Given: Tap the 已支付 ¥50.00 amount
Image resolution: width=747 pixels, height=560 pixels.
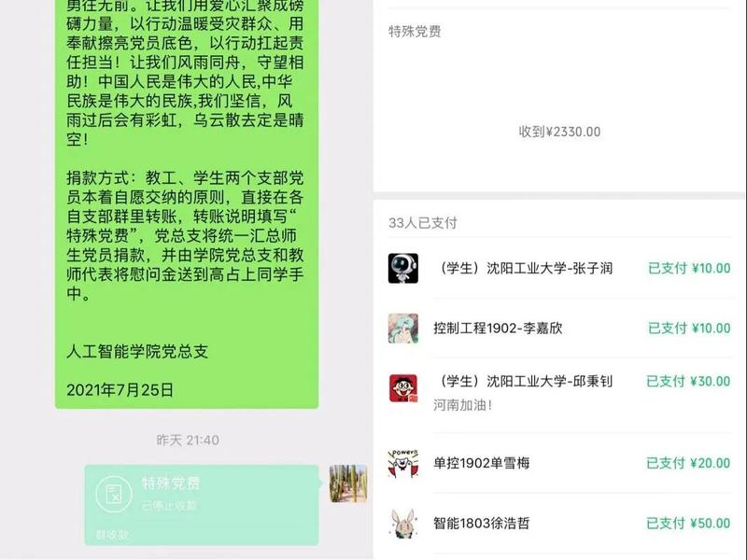Looking at the screenshot, I should (688, 524).
